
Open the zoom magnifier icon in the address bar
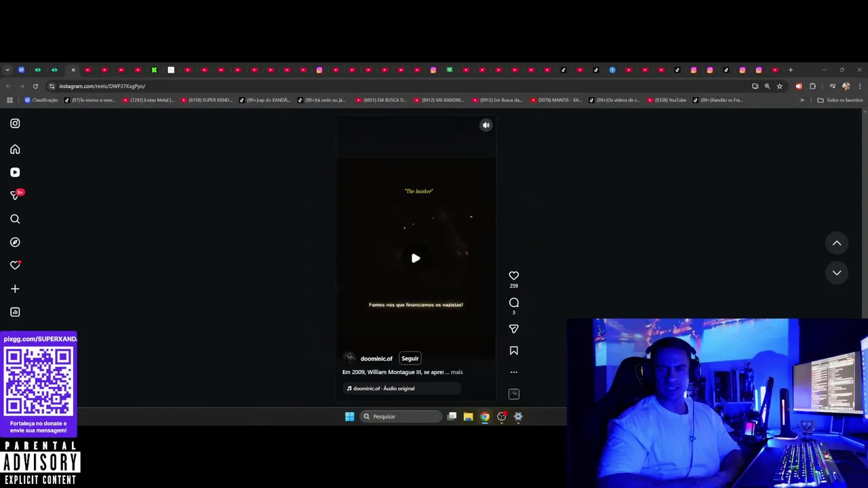[767, 86]
